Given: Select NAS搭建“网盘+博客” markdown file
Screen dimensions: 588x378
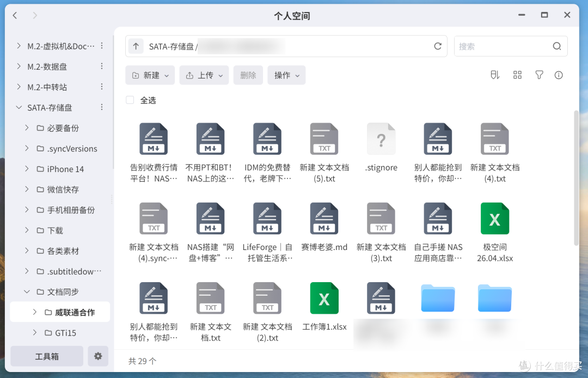Looking at the screenshot, I should point(210,218).
